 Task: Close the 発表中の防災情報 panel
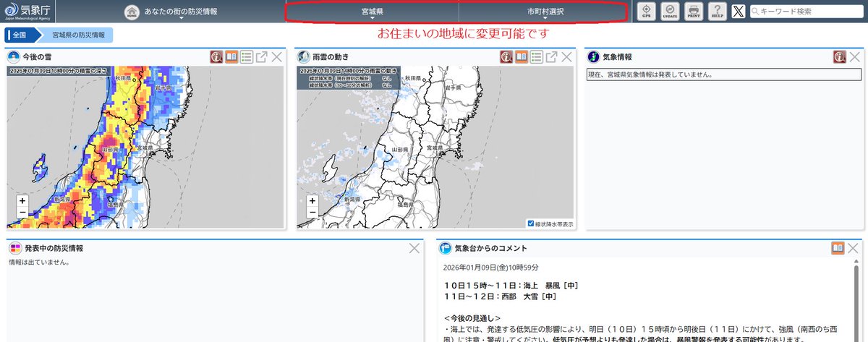coord(414,248)
